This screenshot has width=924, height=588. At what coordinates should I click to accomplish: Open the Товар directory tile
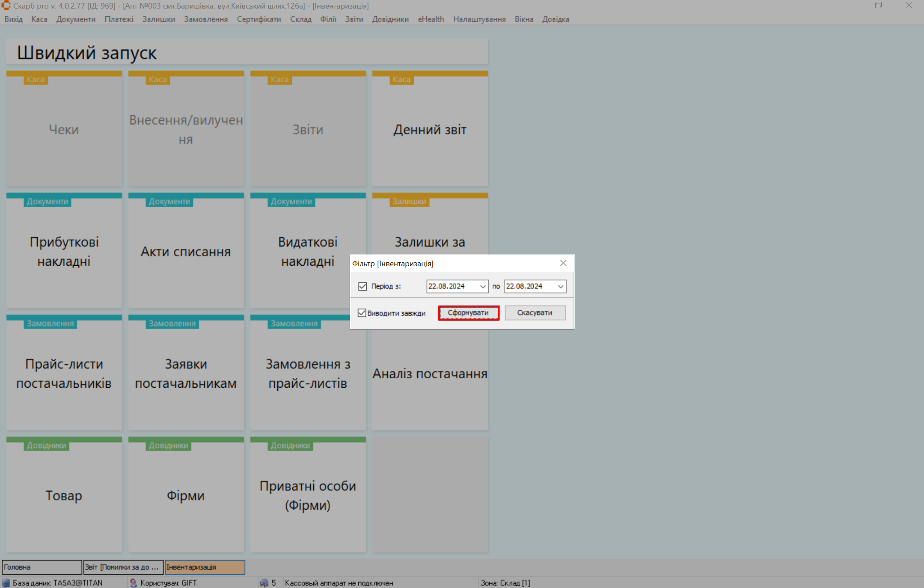pos(64,495)
